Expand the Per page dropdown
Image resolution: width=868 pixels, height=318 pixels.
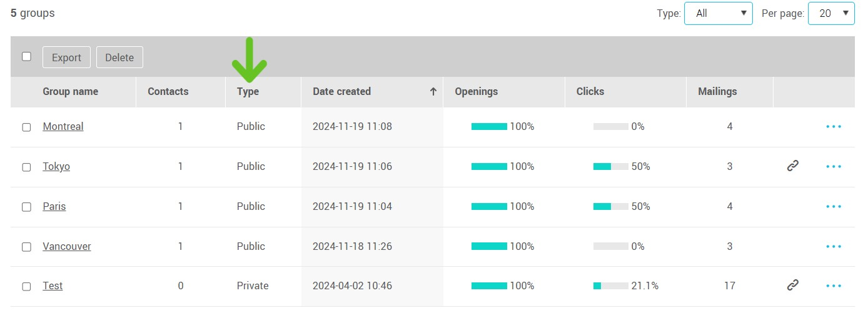[x=830, y=13]
